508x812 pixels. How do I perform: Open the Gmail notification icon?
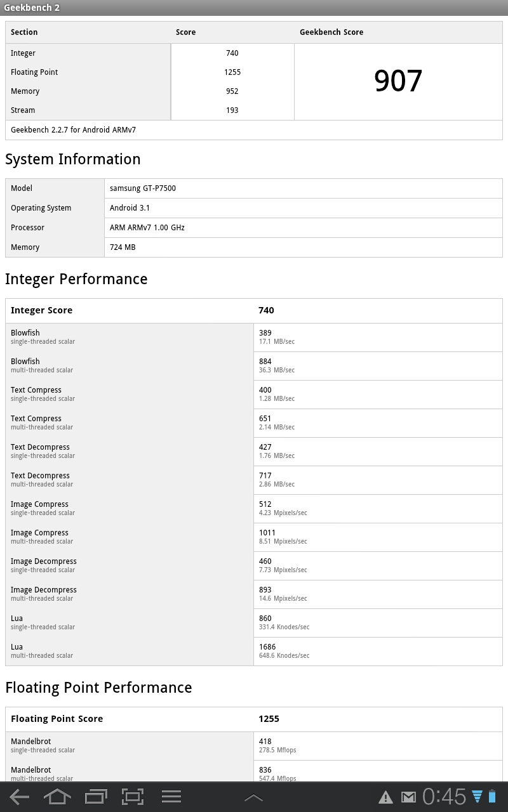[x=408, y=797]
